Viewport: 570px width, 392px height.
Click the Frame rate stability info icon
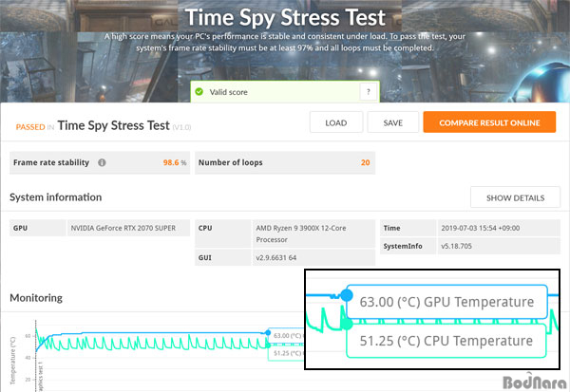coord(102,162)
